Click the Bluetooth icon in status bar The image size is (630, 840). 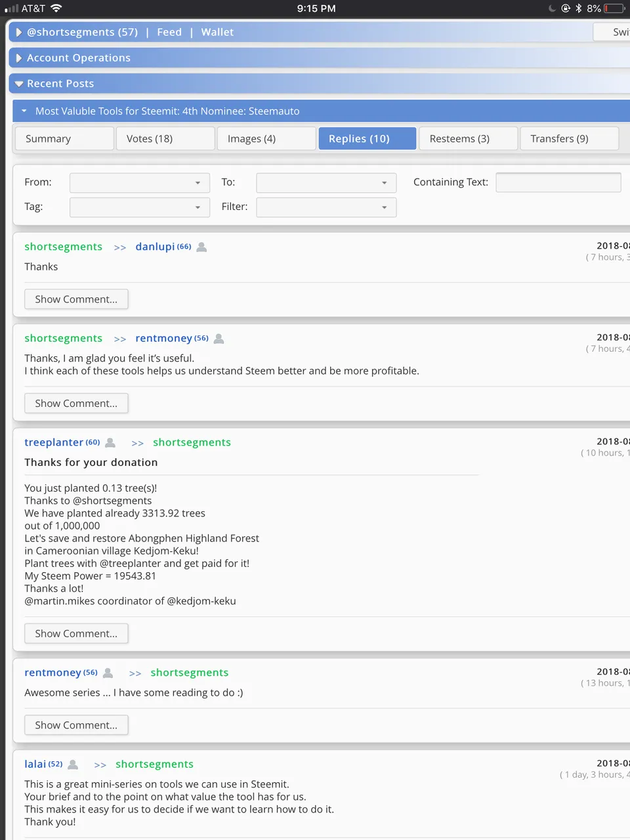click(x=579, y=9)
